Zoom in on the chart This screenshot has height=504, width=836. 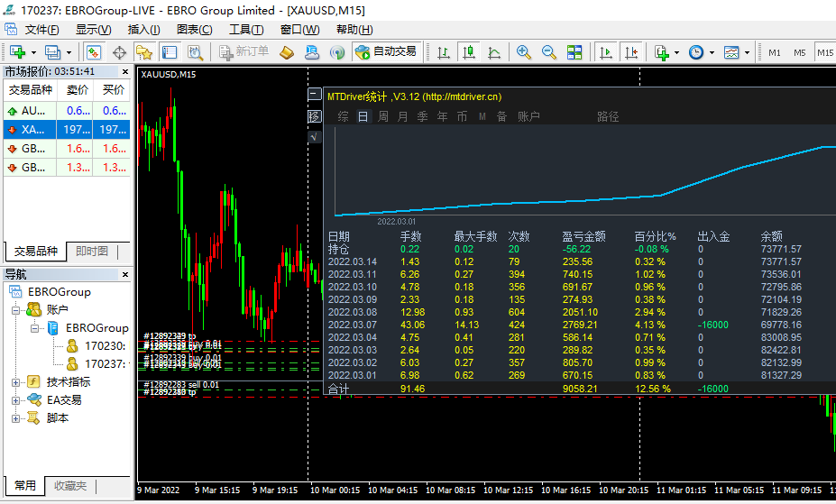[524, 51]
